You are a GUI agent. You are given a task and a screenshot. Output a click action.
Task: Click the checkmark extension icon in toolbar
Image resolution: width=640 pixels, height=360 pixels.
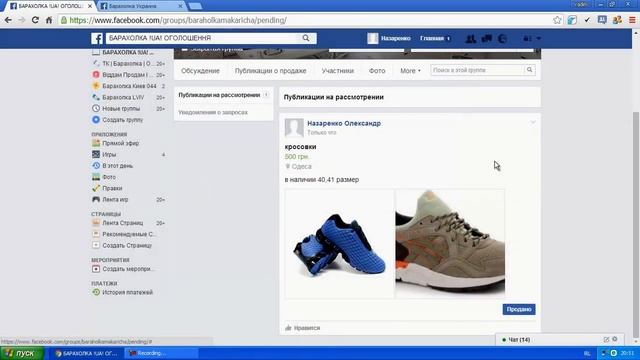587,20
